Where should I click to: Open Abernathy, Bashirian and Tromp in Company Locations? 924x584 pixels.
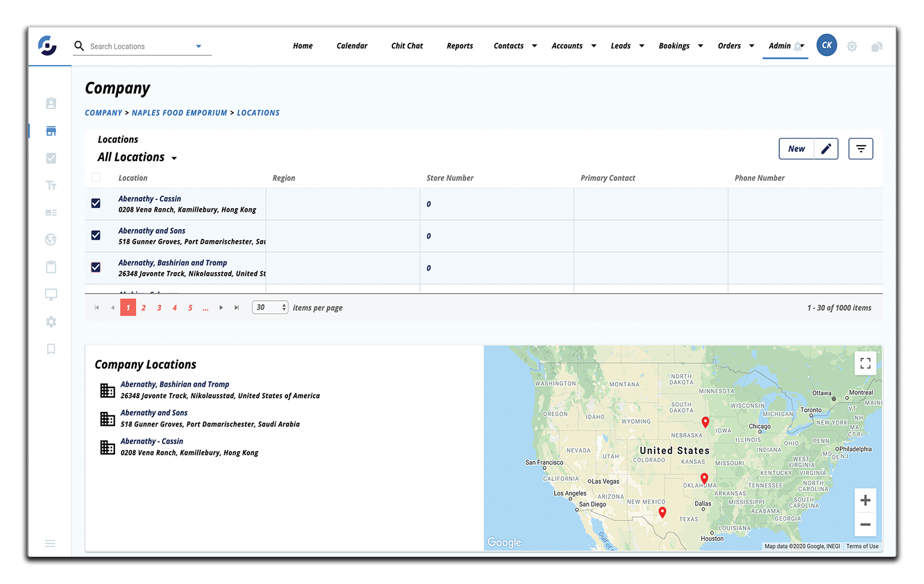pos(174,384)
